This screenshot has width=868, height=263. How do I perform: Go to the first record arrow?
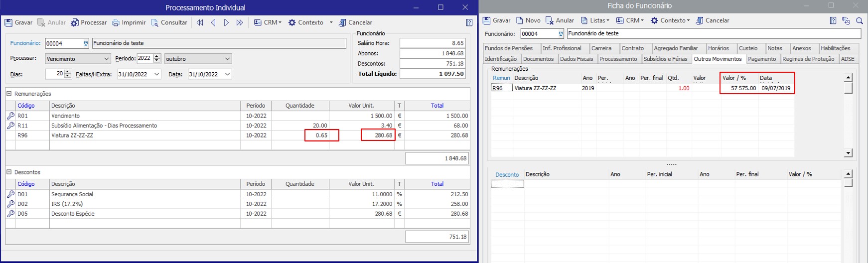click(x=200, y=22)
